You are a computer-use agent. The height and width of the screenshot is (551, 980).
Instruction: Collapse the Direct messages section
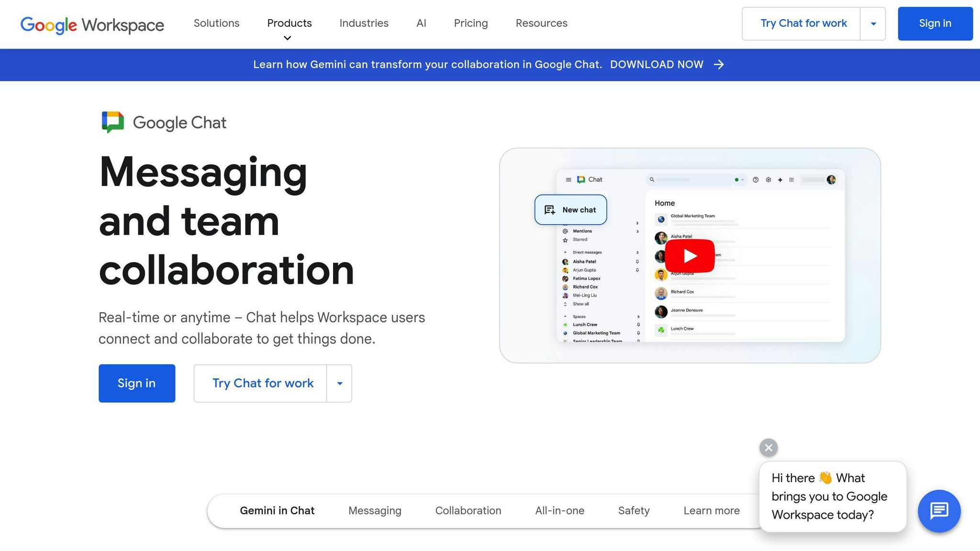(x=565, y=252)
